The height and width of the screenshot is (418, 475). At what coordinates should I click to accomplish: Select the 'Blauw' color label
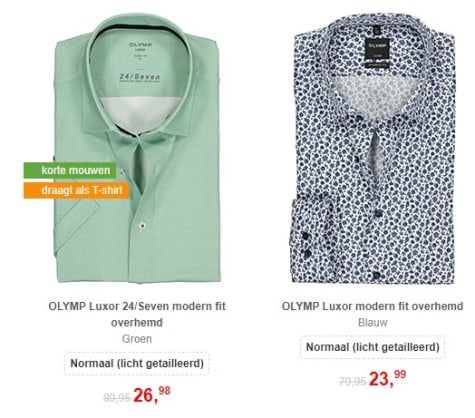pyautogui.click(x=373, y=323)
